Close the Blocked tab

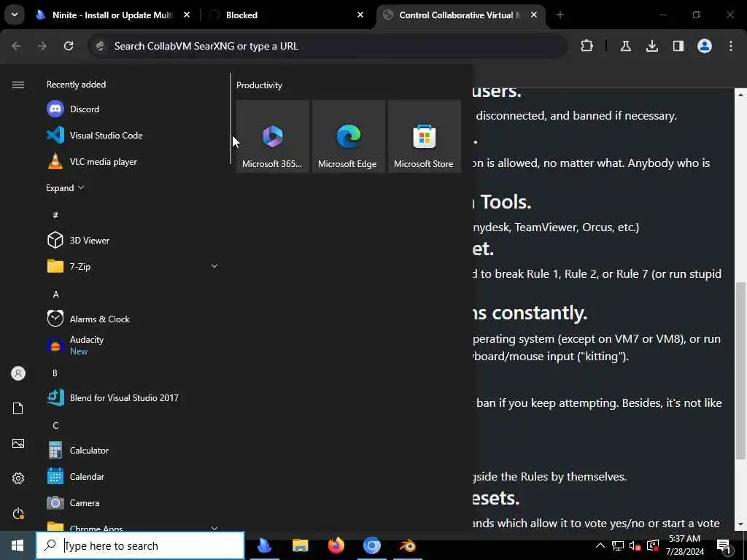[360, 15]
